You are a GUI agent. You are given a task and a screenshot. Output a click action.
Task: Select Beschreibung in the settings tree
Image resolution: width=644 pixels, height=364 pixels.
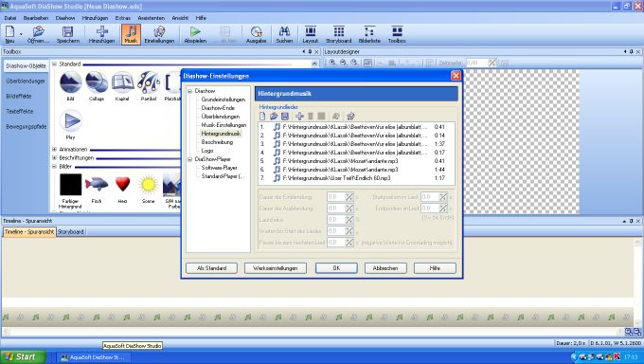217,142
